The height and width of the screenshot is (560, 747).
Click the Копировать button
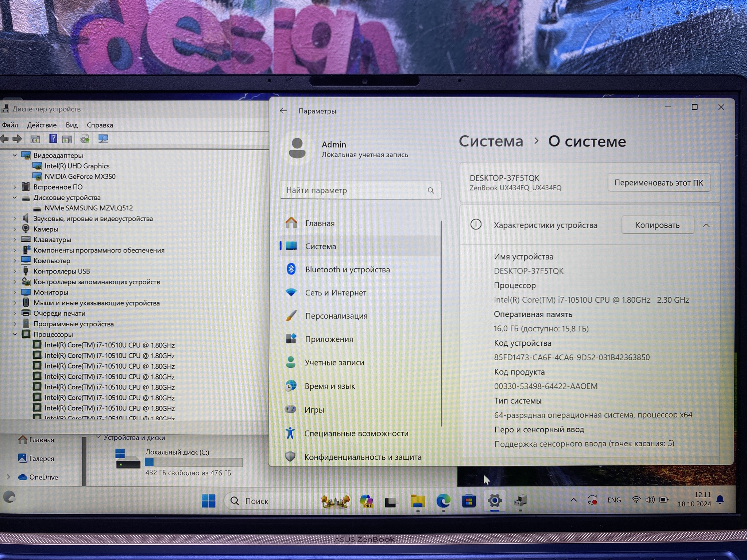coord(657,225)
